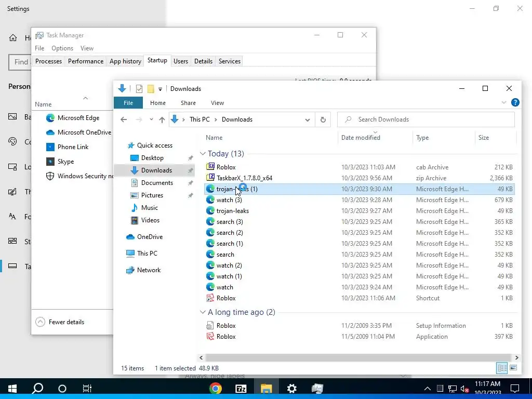Select Desktop in Quick access
Screen dimensions: 532x399
152,158
